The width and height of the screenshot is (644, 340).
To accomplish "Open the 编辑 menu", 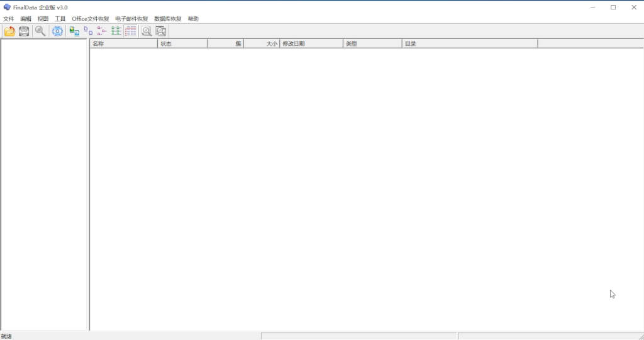I will coord(25,19).
